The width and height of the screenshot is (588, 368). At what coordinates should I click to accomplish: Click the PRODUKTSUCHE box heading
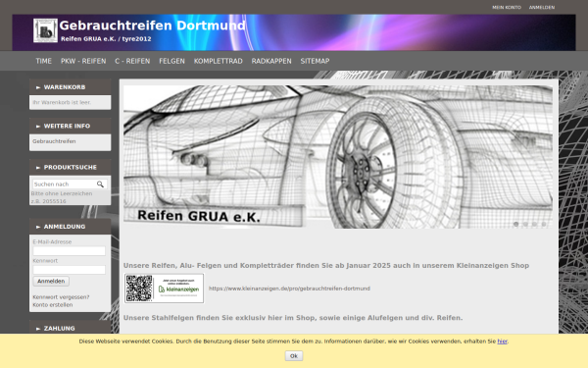pos(71,168)
